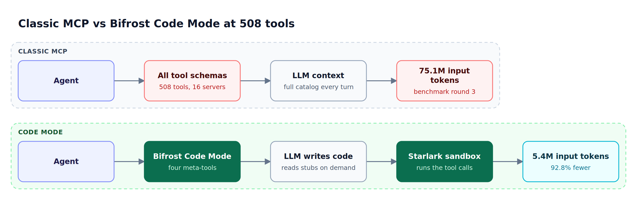
Task: Click the Agent box in Code Mode row
Action: click(66, 162)
